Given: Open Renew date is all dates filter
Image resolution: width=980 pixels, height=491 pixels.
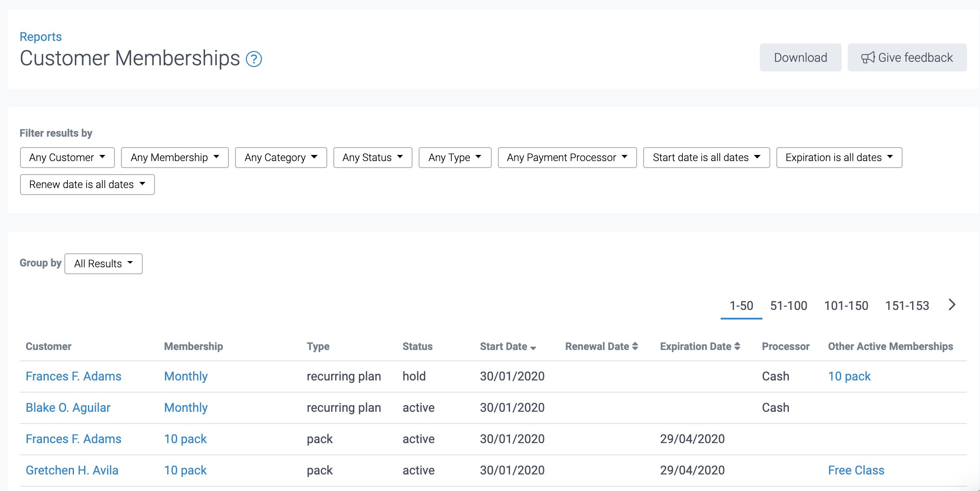Looking at the screenshot, I should pos(87,185).
